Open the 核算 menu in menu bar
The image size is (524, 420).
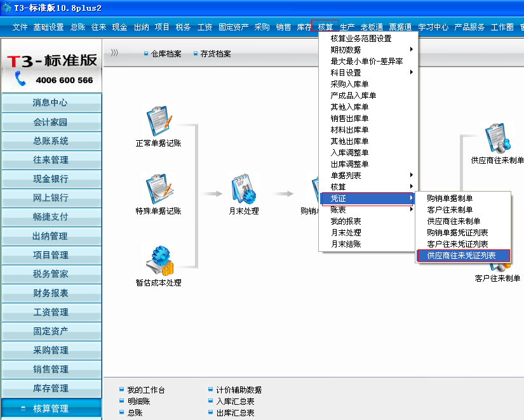325,27
